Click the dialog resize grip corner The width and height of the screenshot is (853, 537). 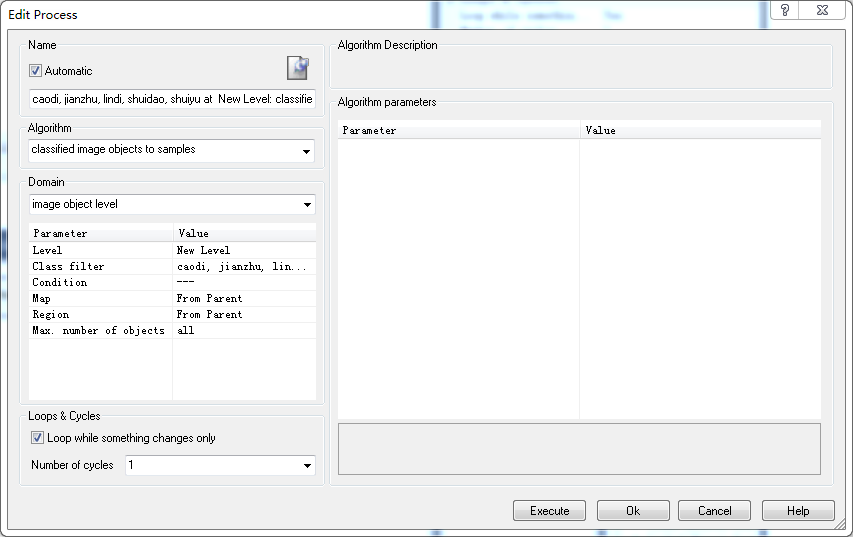coord(840,524)
